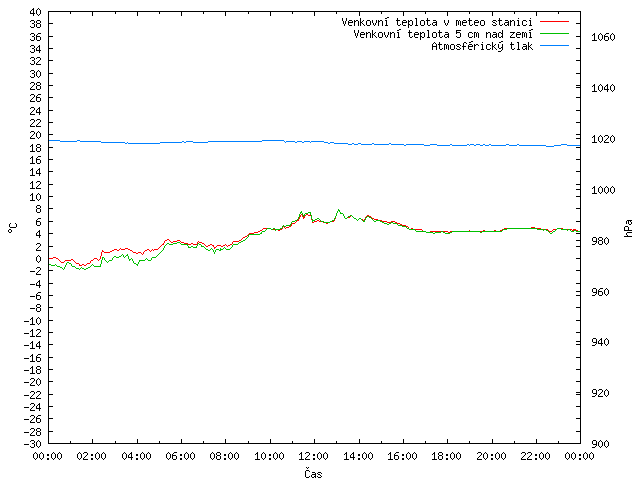
Task: Click the '02:00' time axis label
Action: click(92, 456)
